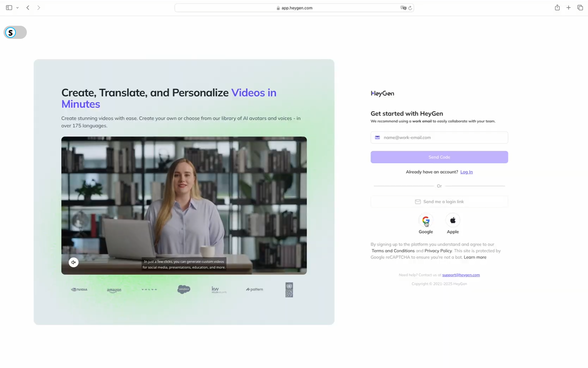Open the Terms and Conditions link
The width and height of the screenshot is (588, 368).
(x=393, y=251)
